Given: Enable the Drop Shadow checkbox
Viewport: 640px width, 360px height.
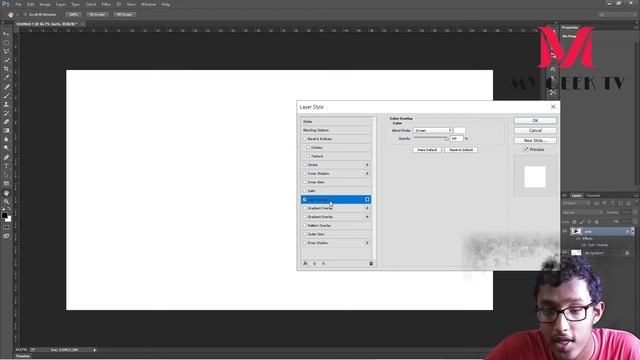Looking at the screenshot, I should (x=304, y=243).
